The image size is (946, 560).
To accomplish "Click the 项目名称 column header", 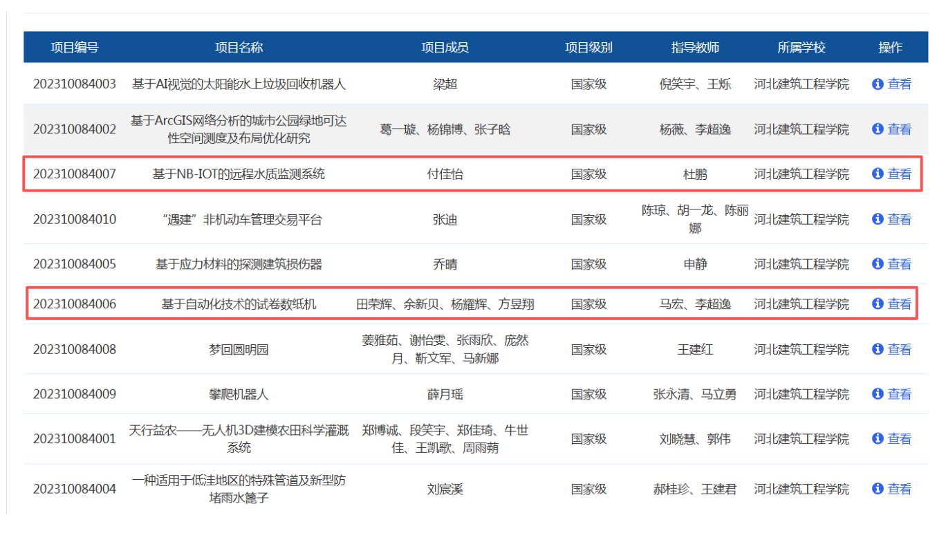I will coord(239,48).
